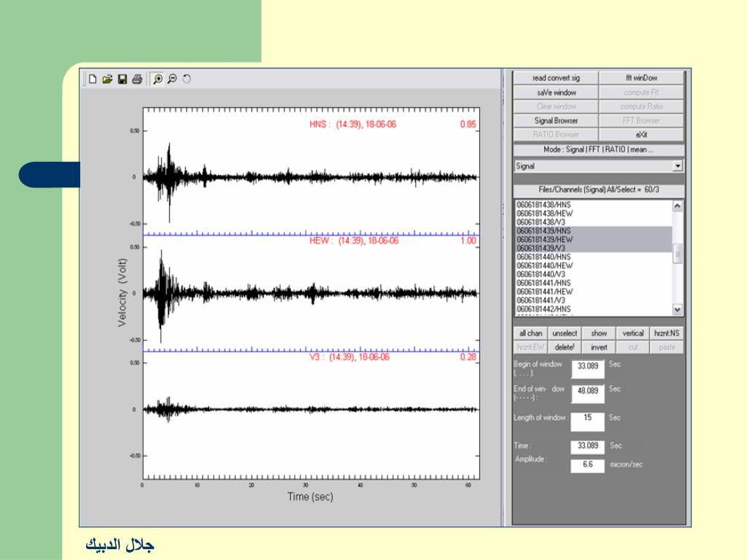
Task: Click the 'Velocity (Volt)' axis label
Action: [123, 292]
